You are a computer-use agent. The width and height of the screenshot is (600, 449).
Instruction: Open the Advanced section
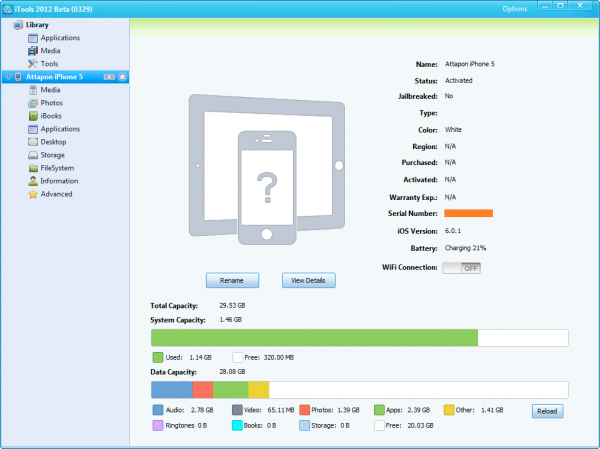(x=55, y=194)
